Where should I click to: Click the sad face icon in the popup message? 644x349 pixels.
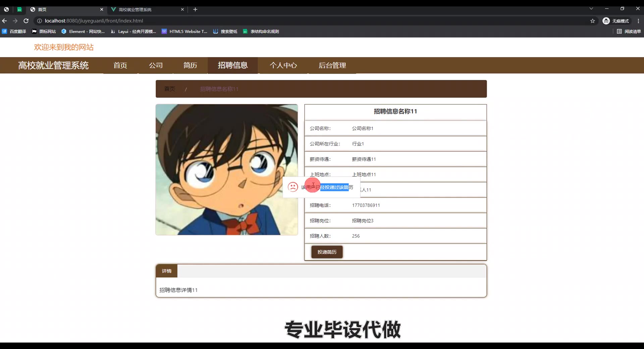point(293,187)
